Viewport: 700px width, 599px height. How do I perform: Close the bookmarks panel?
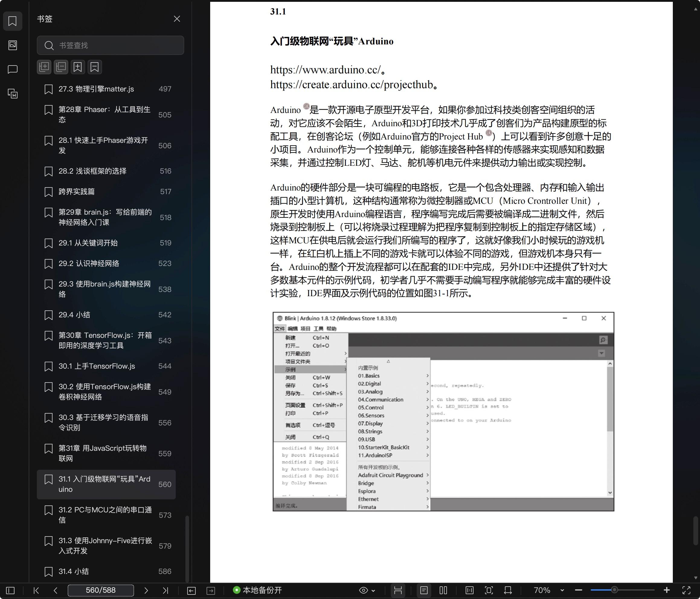point(177,19)
